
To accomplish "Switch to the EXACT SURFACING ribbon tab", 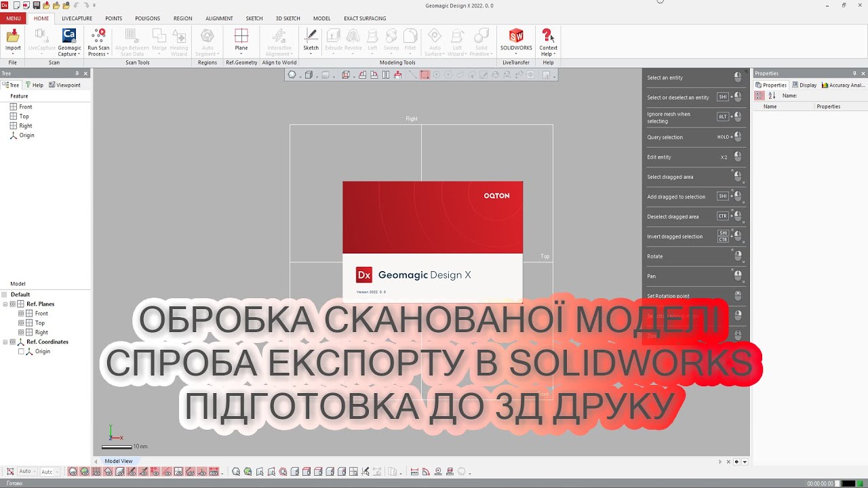I will pos(364,18).
